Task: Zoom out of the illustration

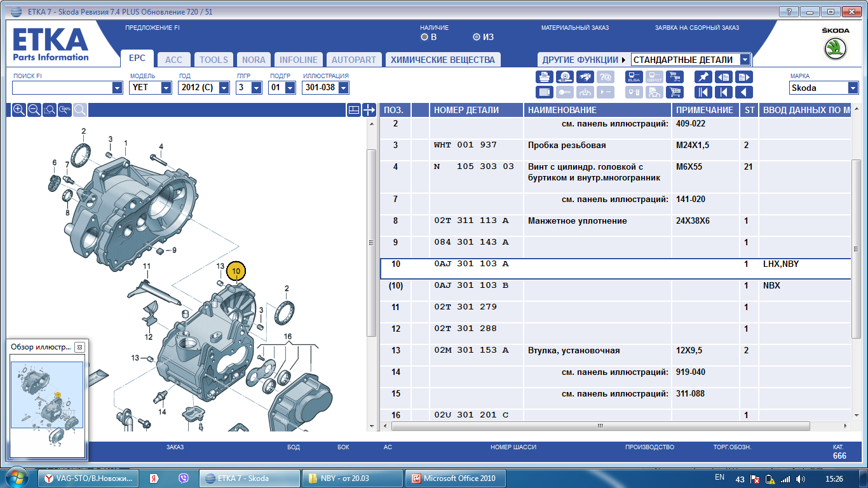Action: [x=34, y=110]
